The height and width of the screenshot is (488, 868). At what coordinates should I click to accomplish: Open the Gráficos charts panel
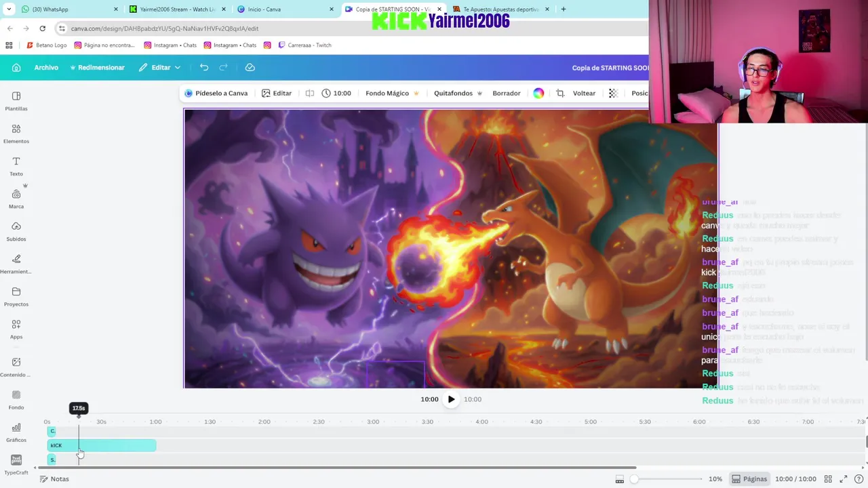[x=16, y=432]
